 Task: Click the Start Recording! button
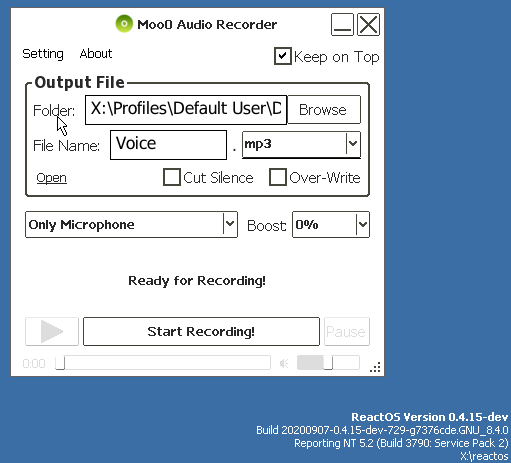[x=201, y=331]
